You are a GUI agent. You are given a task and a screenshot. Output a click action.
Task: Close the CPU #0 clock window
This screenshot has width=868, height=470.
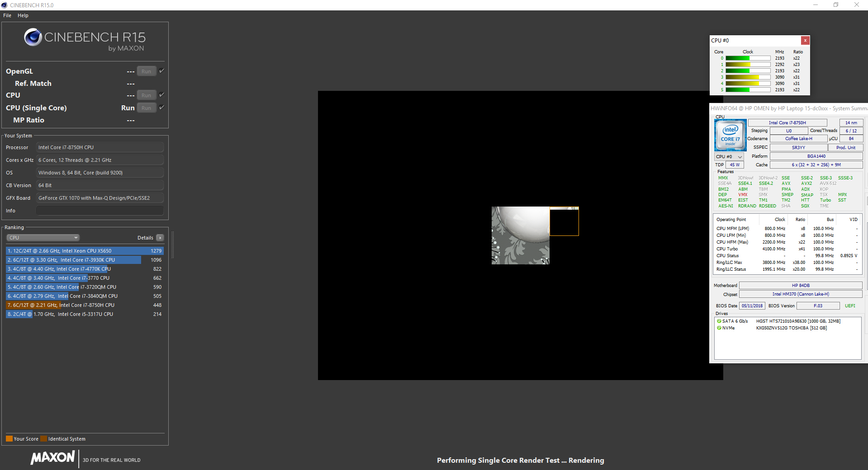click(x=805, y=40)
